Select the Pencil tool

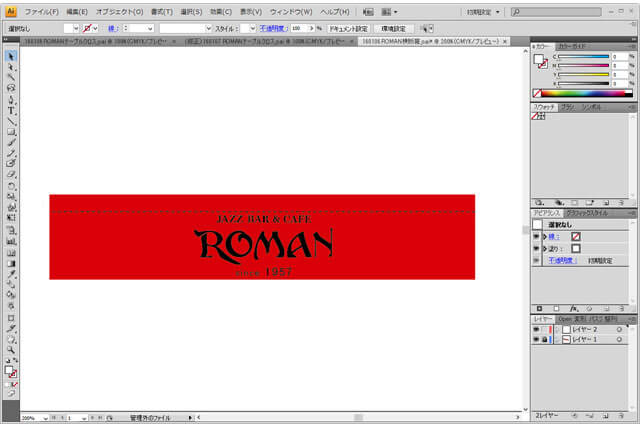[11, 153]
